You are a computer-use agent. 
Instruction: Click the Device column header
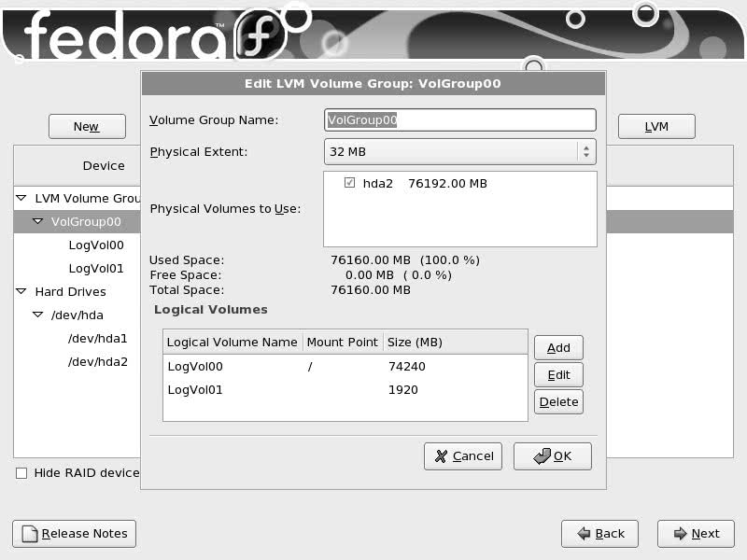104,166
